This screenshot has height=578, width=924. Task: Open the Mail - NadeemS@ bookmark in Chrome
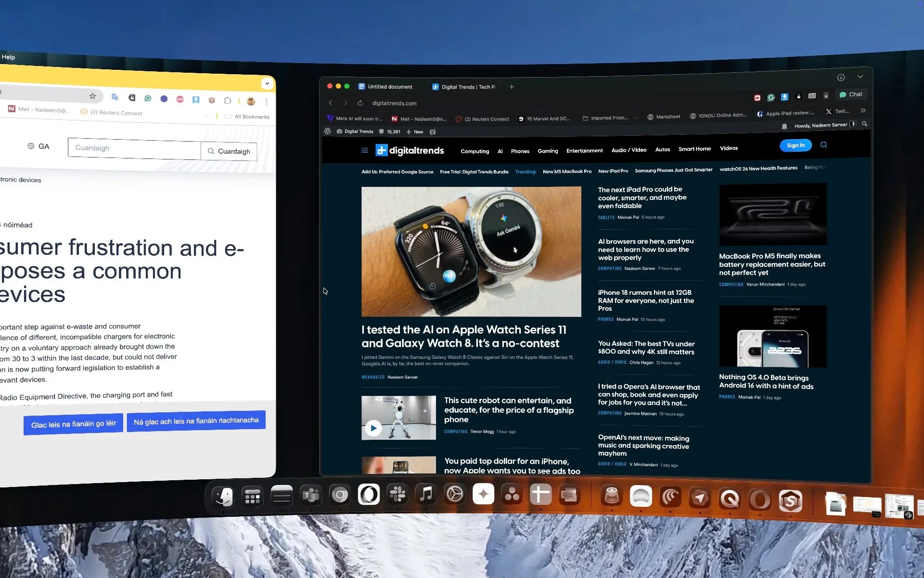(39, 109)
